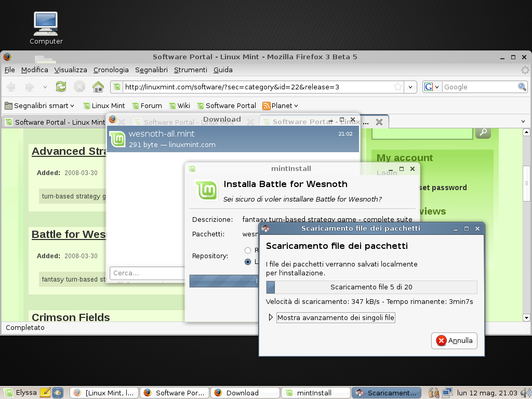Close the third Software Portal tab
Image resolution: width=532 pixels, height=399 pixels.
(379, 122)
